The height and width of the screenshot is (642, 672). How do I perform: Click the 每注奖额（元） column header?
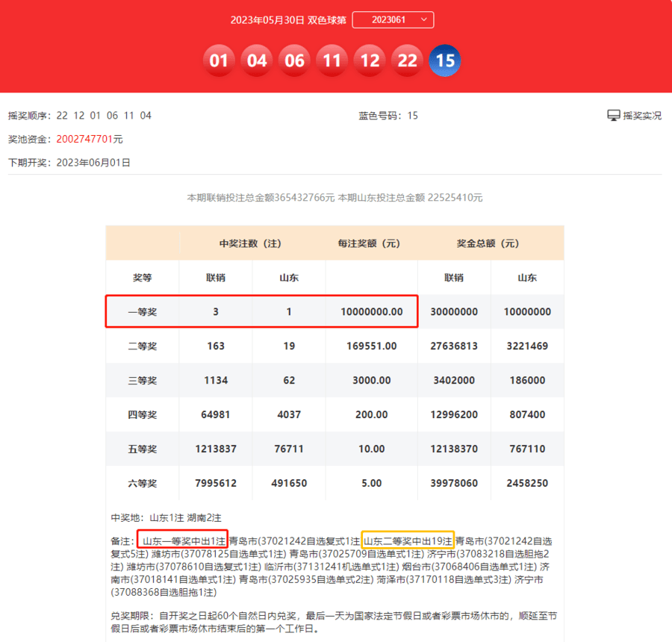pos(371,243)
